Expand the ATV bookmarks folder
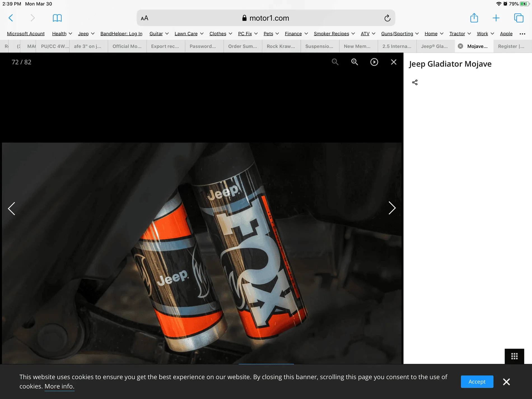Viewport: 532px width, 399px height. pyautogui.click(x=368, y=34)
